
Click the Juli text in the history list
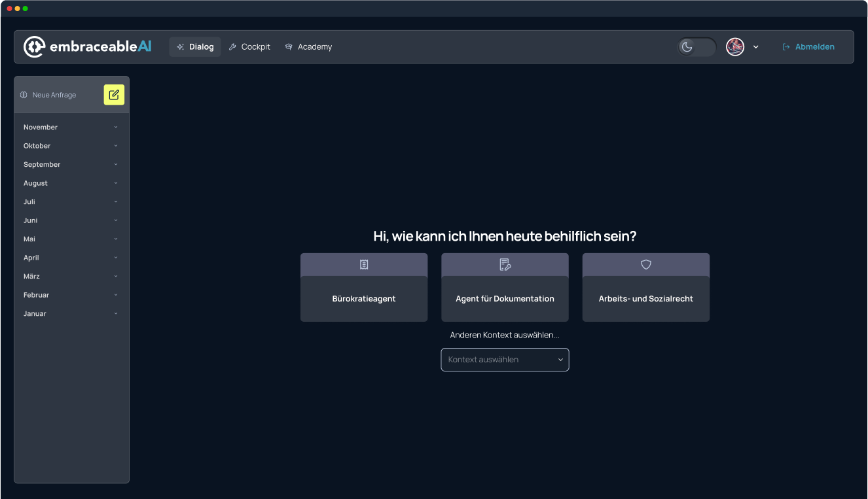point(29,201)
